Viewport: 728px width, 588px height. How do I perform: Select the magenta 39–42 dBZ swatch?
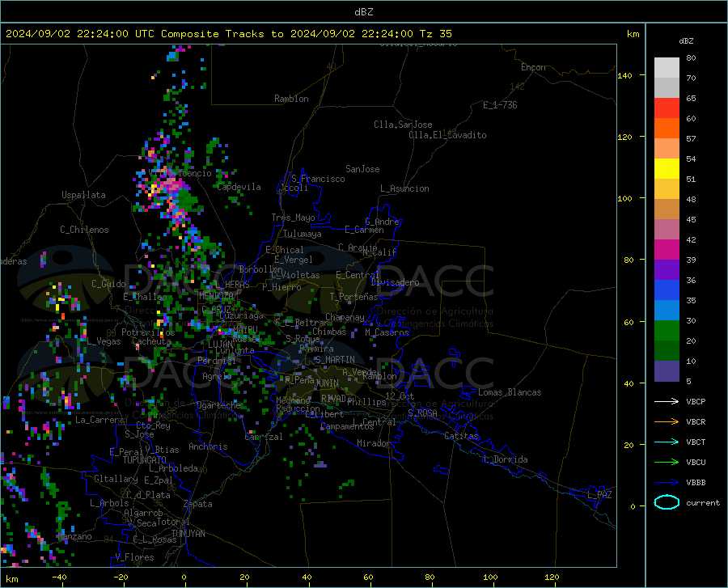coord(667,250)
